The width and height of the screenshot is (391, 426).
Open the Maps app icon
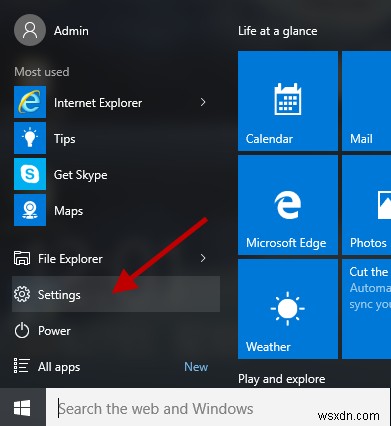click(30, 210)
